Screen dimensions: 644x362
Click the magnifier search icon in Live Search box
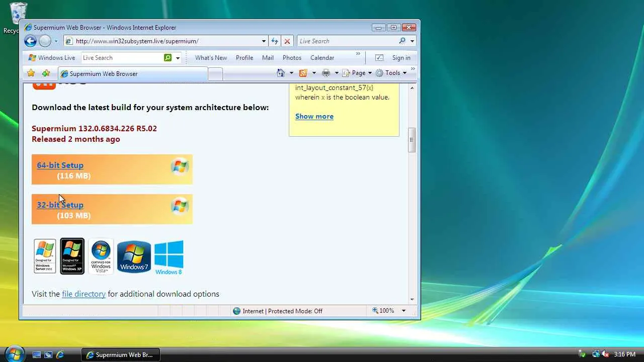coord(402,41)
